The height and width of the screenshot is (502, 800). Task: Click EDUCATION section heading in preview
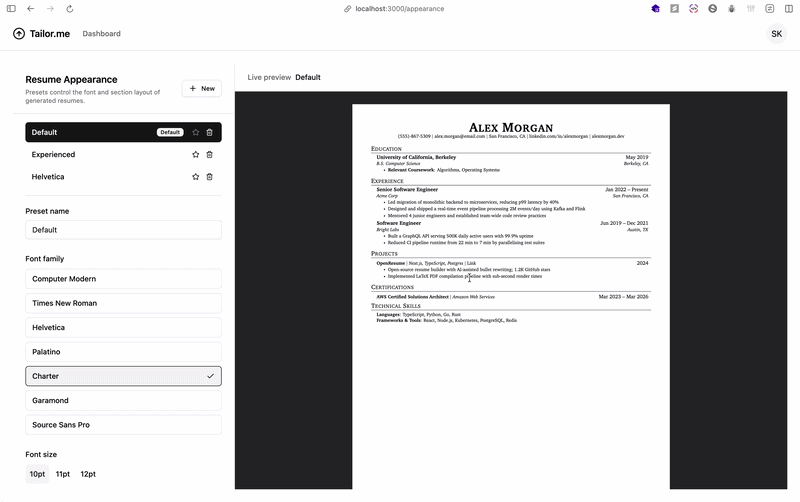coord(386,149)
